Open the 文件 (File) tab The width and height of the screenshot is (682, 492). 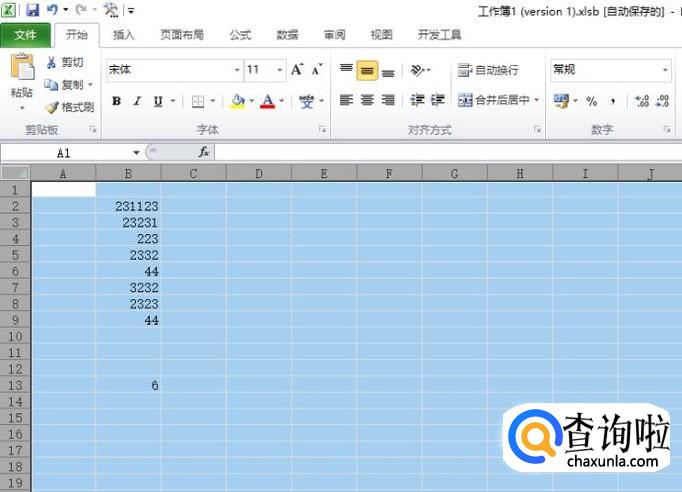tap(25, 35)
